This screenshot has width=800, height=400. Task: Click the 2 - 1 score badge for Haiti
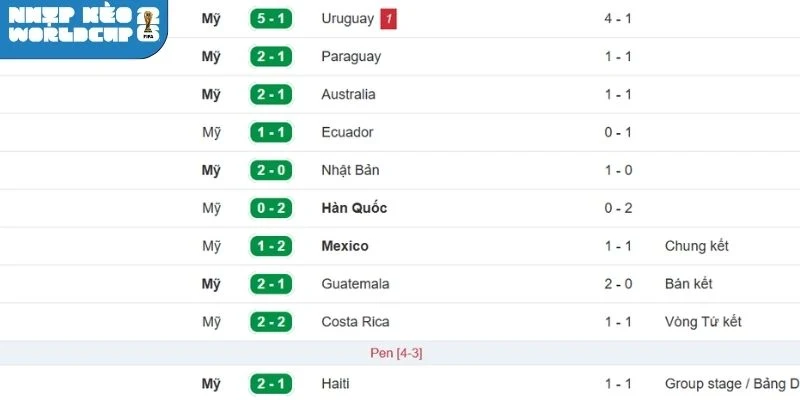point(270,384)
